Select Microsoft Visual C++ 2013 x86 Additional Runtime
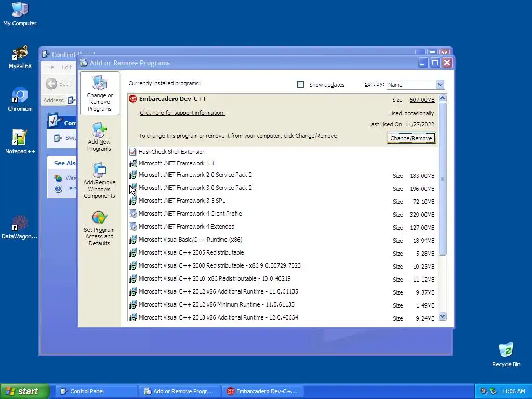This screenshot has width=532, height=399. (219, 317)
